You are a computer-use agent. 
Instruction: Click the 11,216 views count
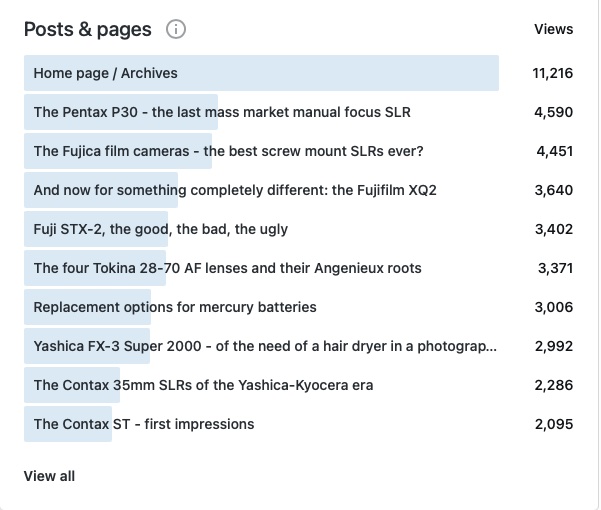[553, 73]
